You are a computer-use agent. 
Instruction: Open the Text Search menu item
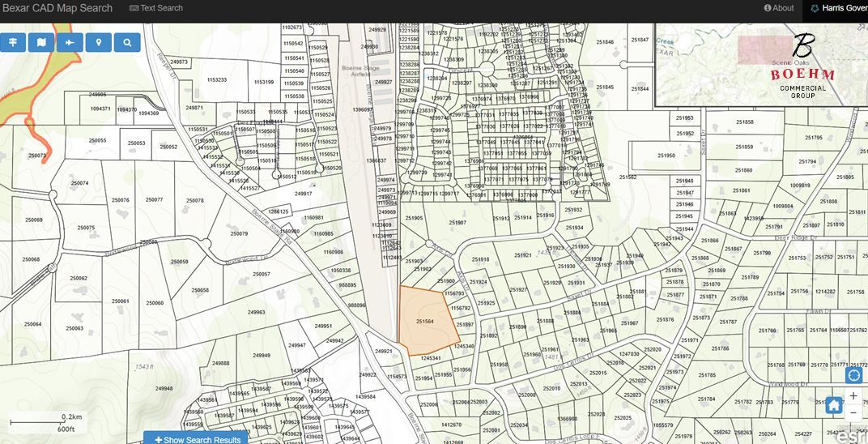pos(156,8)
